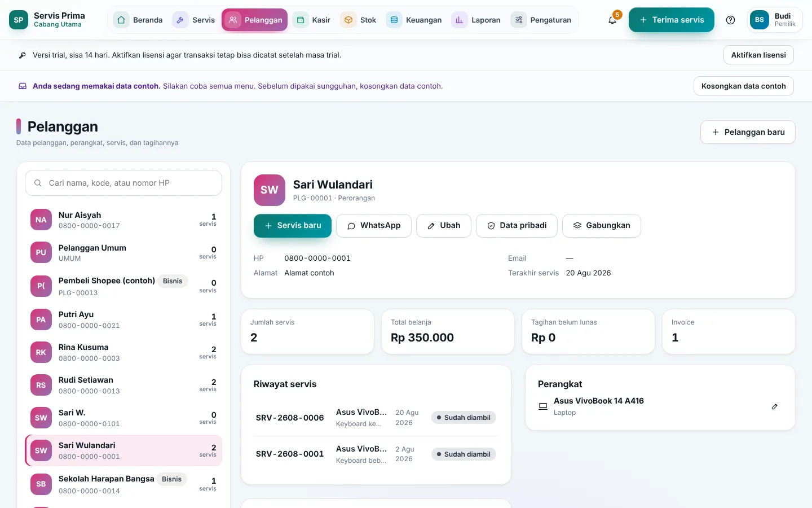This screenshot has height=508, width=812.
Task: Click the Invoice count card
Action: [729, 331]
